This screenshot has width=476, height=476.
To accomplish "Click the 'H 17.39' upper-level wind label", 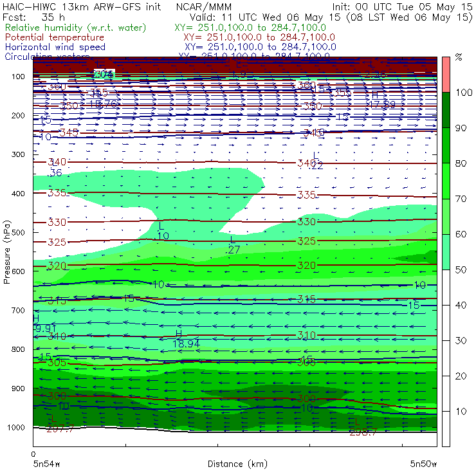I will coord(382,100).
